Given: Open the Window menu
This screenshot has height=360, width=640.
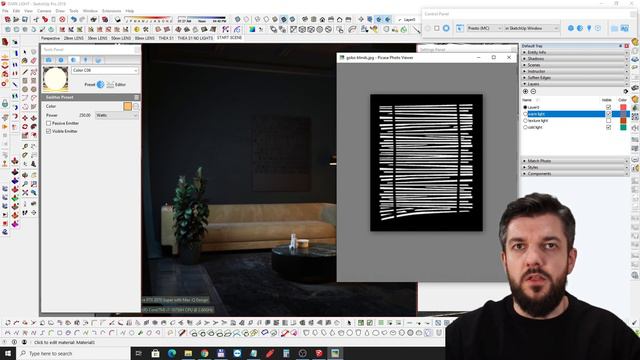Looking at the screenshot, I should tap(90, 11).
